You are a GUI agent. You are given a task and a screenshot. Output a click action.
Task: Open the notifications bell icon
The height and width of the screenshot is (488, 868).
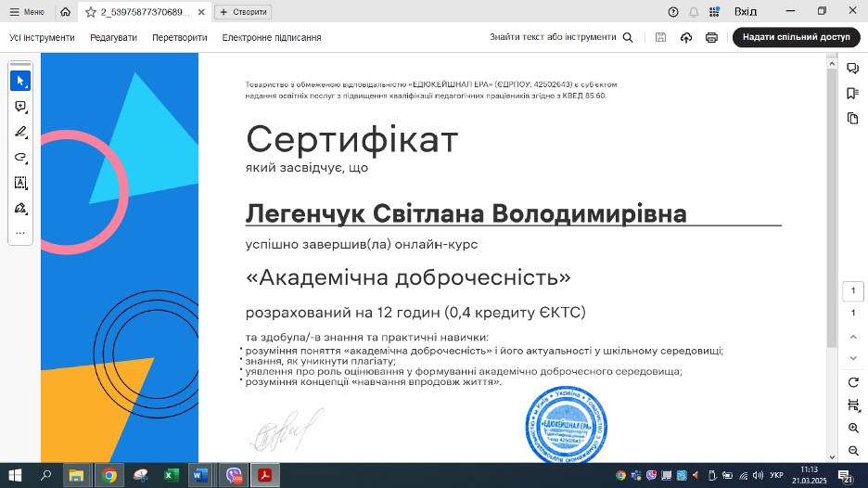pos(694,12)
